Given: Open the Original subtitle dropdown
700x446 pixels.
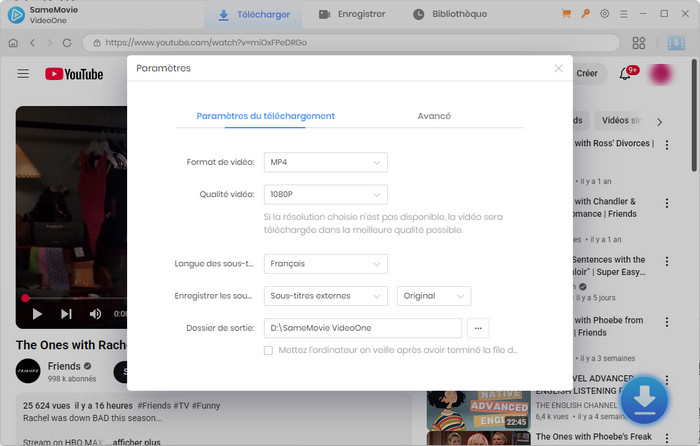Looking at the screenshot, I should [x=434, y=296].
